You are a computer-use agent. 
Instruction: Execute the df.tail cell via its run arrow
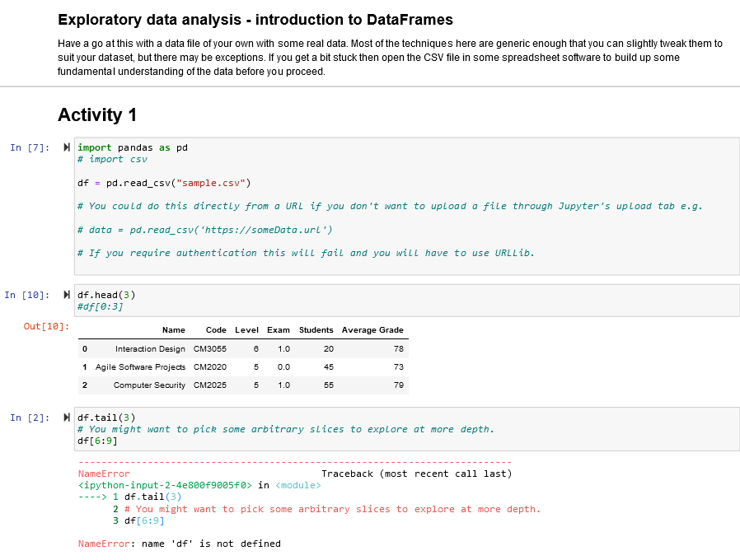tap(66, 417)
